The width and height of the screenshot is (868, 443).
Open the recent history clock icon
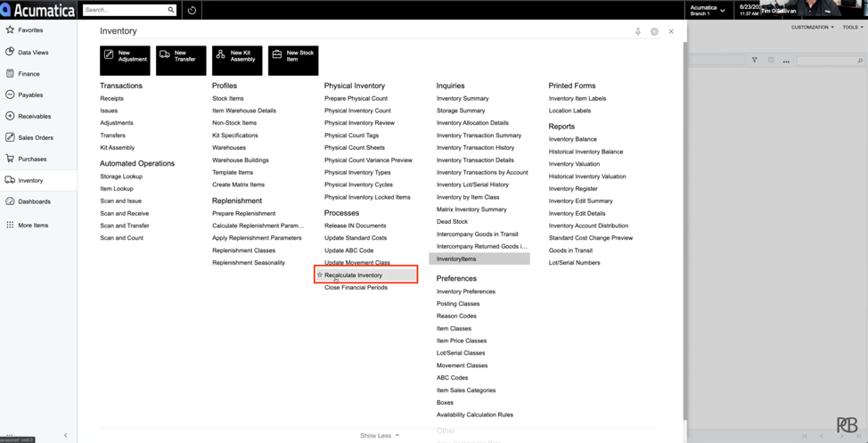(x=192, y=10)
